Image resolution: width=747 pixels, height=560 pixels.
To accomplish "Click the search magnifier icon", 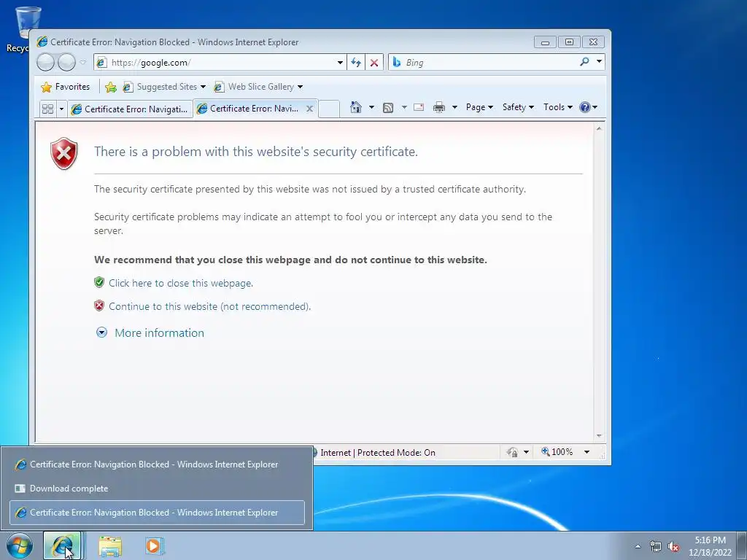I will (x=584, y=62).
